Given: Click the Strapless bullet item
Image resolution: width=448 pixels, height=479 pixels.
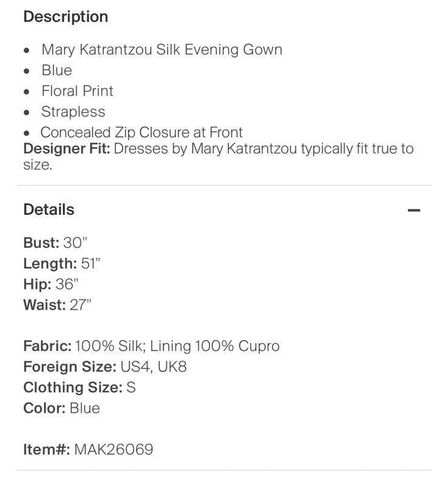Looking at the screenshot, I should pos(73,112).
